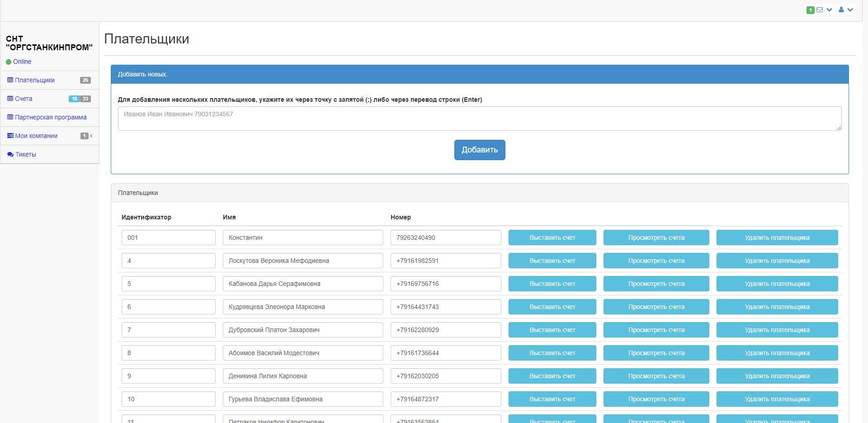Click the user profile icon

tap(841, 10)
